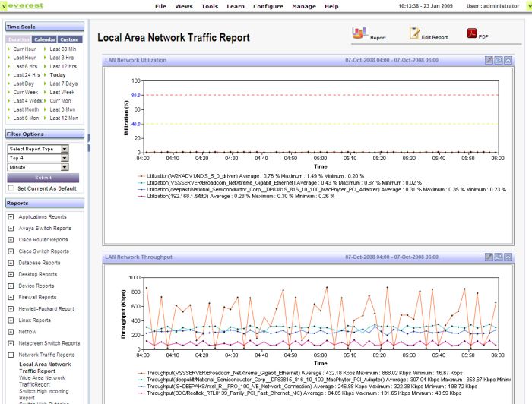Check Set Current As Default checkbox
The image size is (532, 404).
coord(11,188)
